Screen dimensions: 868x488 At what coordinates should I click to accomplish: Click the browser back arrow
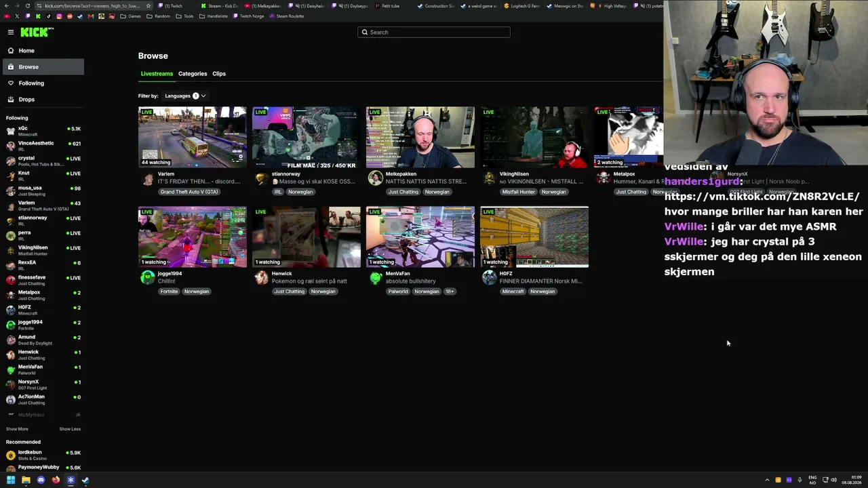click(x=7, y=6)
